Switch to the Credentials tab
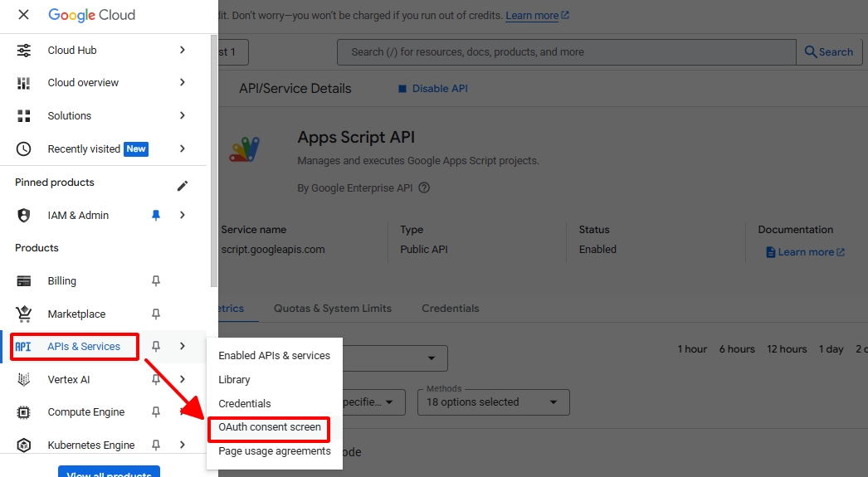The image size is (868, 477). click(451, 309)
